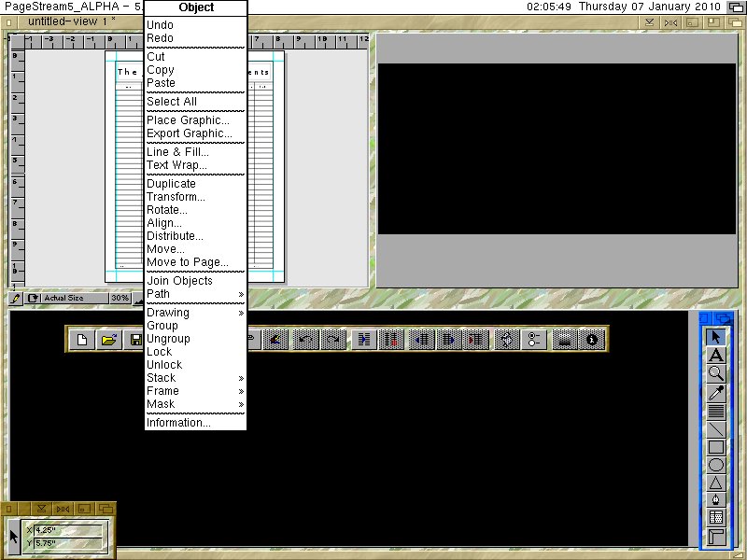Image resolution: width=747 pixels, height=560 pixels.
Task: Click the New Document toolbar icon
Action: (82, 340)
